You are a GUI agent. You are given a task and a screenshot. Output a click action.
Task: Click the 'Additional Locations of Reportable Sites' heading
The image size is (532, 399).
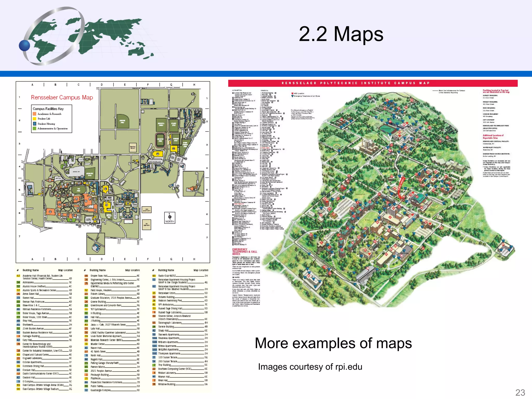pos(493,137)
